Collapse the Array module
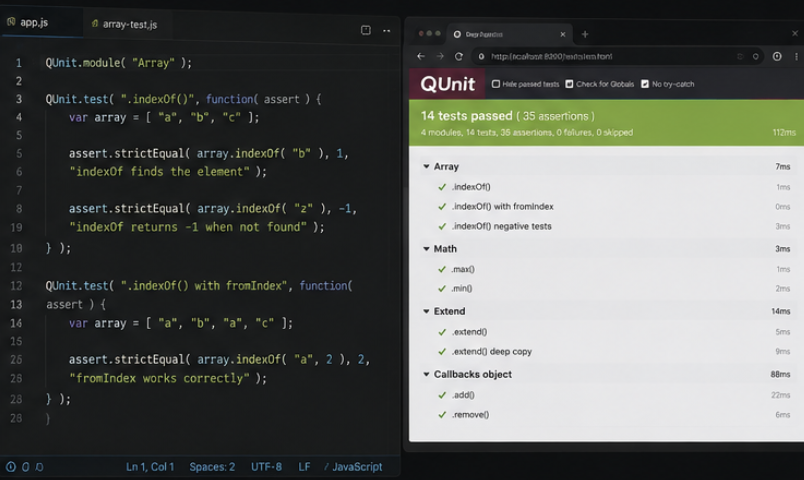This screenshot has width=804, height=480. pos(426,167)
